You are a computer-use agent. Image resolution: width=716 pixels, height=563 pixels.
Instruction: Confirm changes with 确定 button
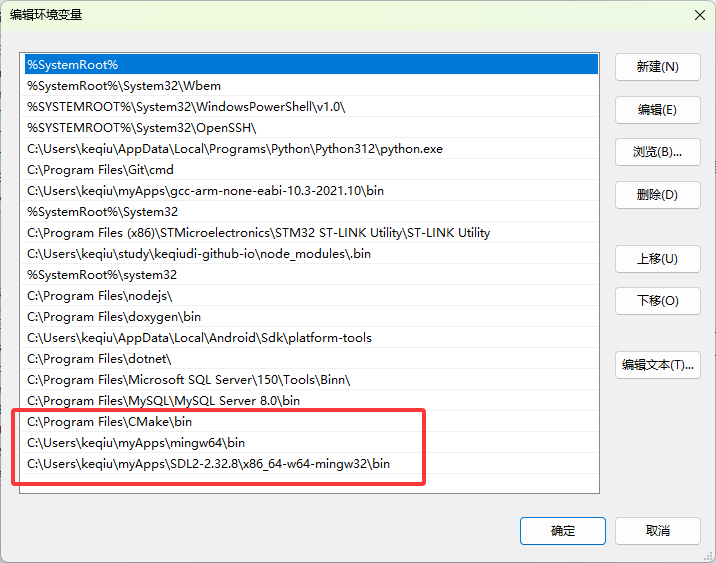click(x=562, y=531)
